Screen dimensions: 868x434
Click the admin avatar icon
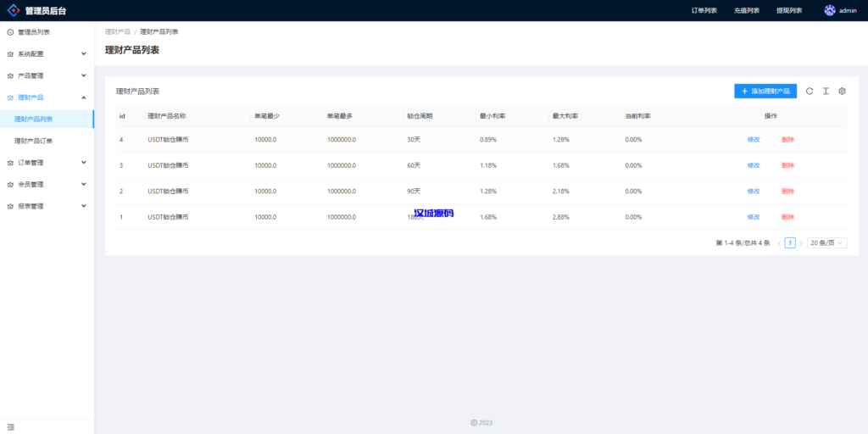pyautogui.click(x=830, y=10)
